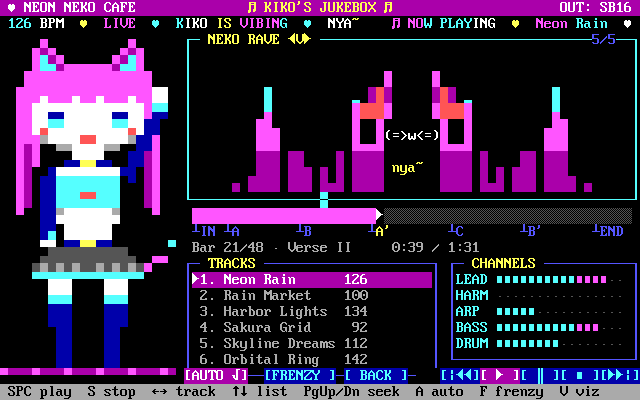Click the Verse II section label

pos(320,247)
